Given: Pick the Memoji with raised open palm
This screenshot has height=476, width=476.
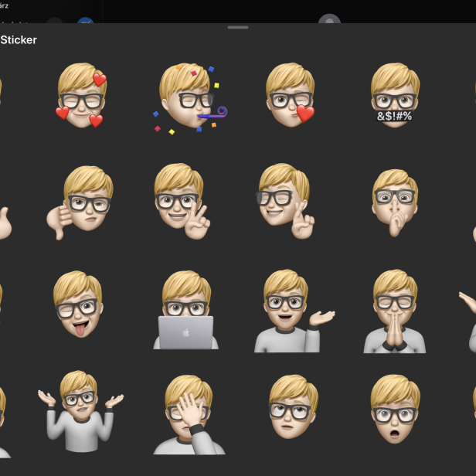Looking at the screenshot, I should coord(294,311).
